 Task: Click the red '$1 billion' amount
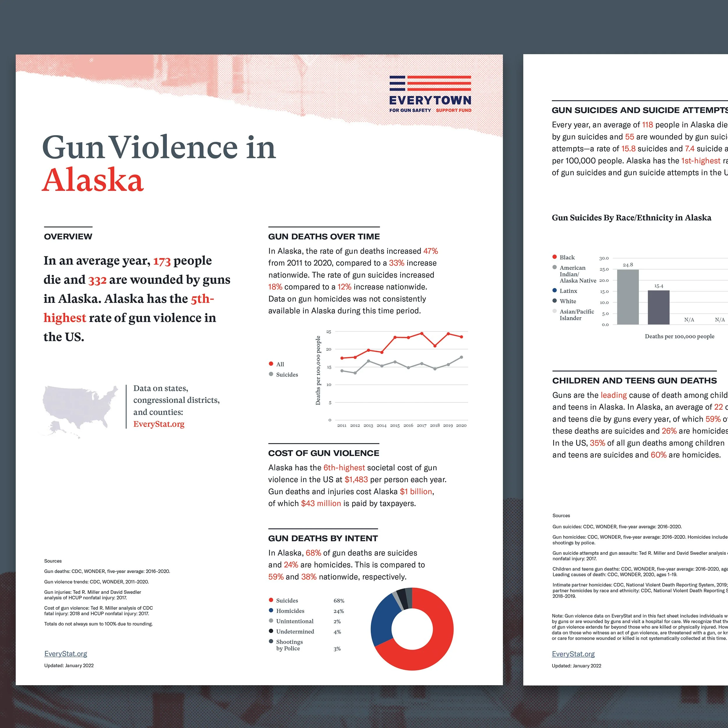coord(416,491)
